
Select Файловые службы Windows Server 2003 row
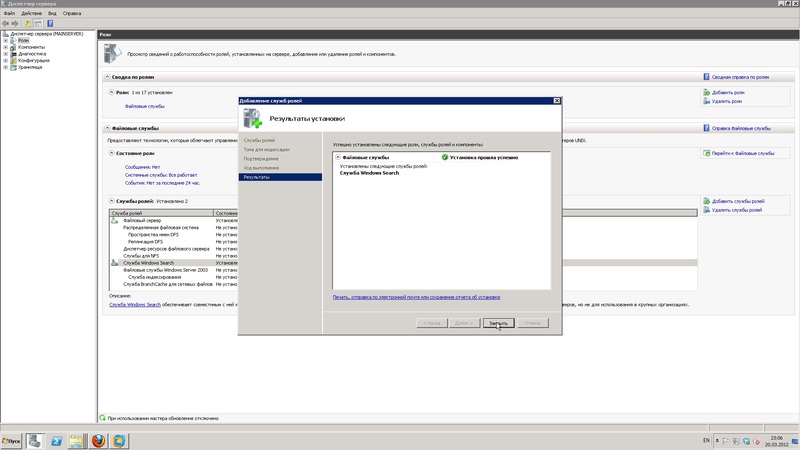(165, 270)
